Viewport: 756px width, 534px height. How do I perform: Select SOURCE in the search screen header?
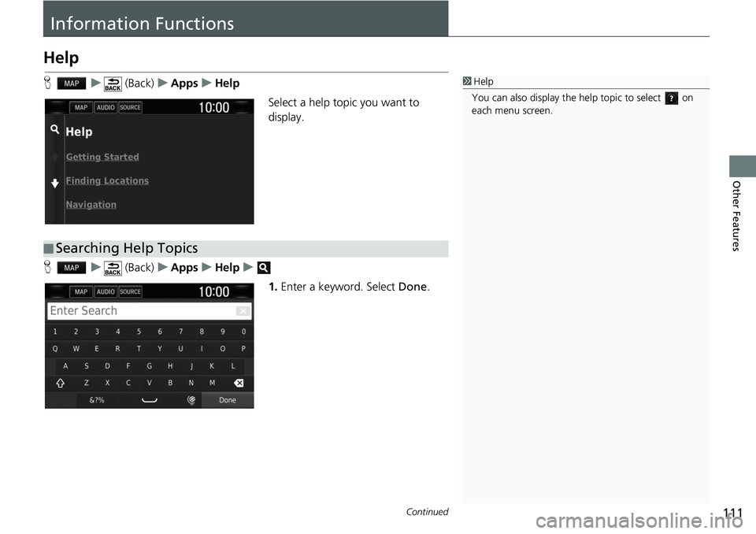pos(130,292)
